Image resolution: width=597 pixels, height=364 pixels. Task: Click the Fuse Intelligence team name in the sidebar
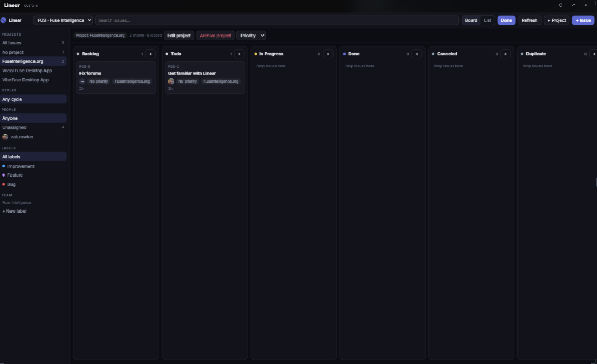17,202
